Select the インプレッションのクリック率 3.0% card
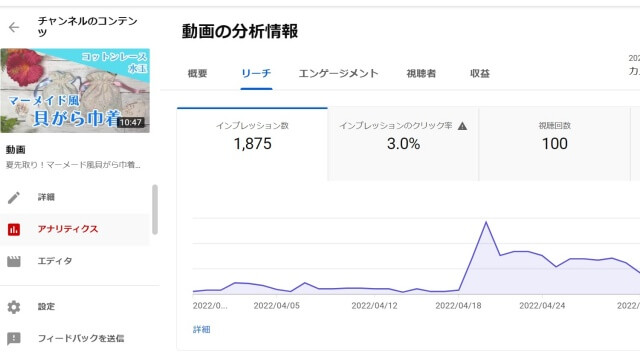This screenshot has width=640, height=360. click(403, 144)
